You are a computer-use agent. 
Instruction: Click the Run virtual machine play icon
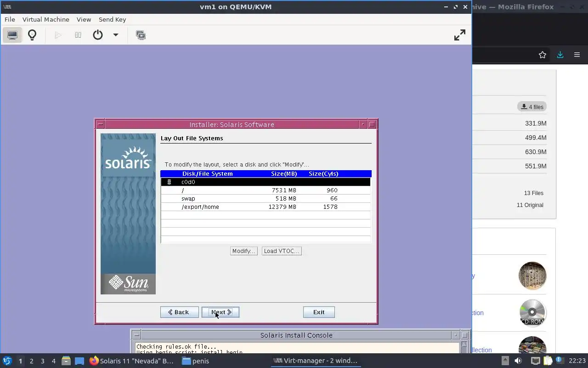(58, 35)
